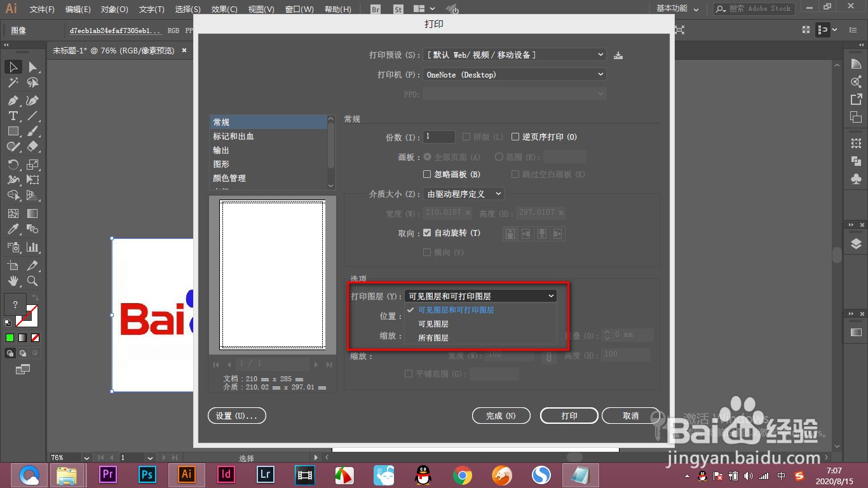The image size is (868, 488).
Task: Pick the Paintbrush tool
Action: (x=33, y=131)
